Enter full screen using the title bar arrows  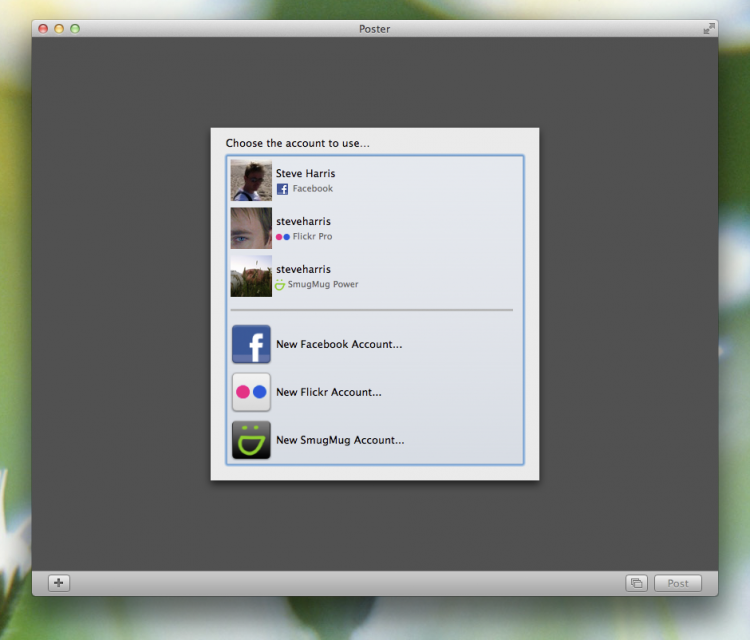click(x=709, y=29)
